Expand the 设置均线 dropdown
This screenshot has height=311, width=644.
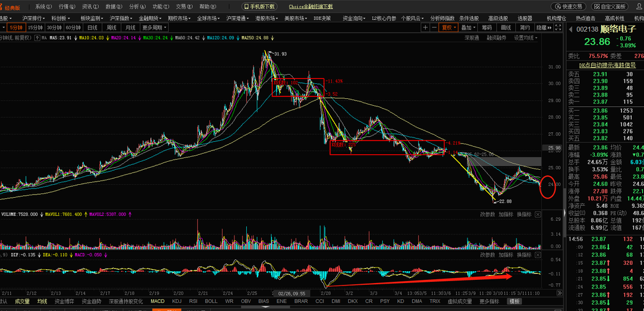[x=526, y=38]
